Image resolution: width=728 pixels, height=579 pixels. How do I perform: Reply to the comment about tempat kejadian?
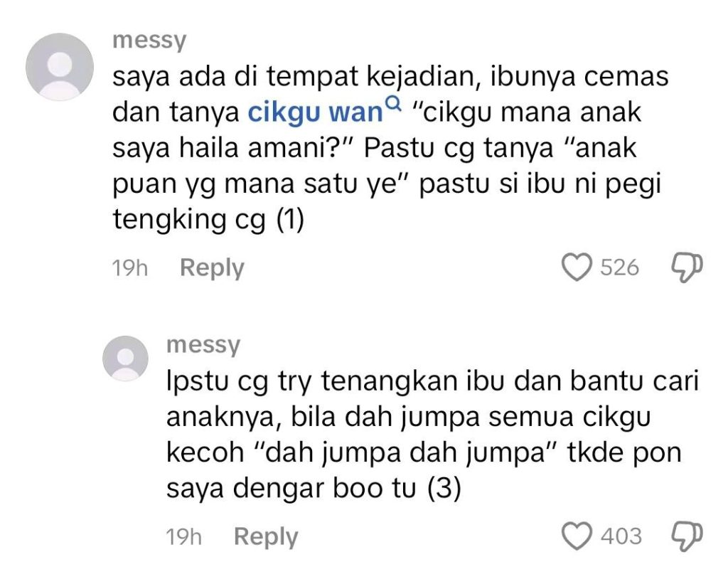(x=212, y=268)
